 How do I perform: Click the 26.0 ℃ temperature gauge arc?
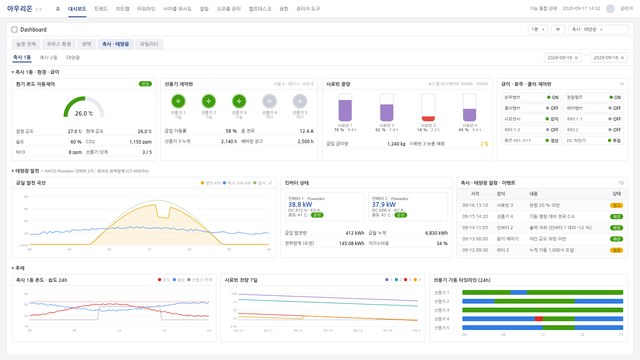pyautogui.click(x=84, y=107)
